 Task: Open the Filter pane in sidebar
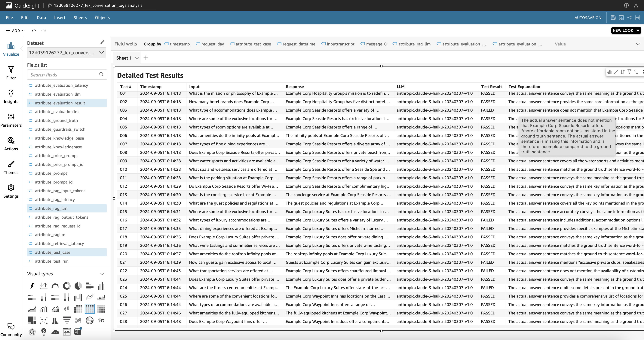(x=11, y=73)
